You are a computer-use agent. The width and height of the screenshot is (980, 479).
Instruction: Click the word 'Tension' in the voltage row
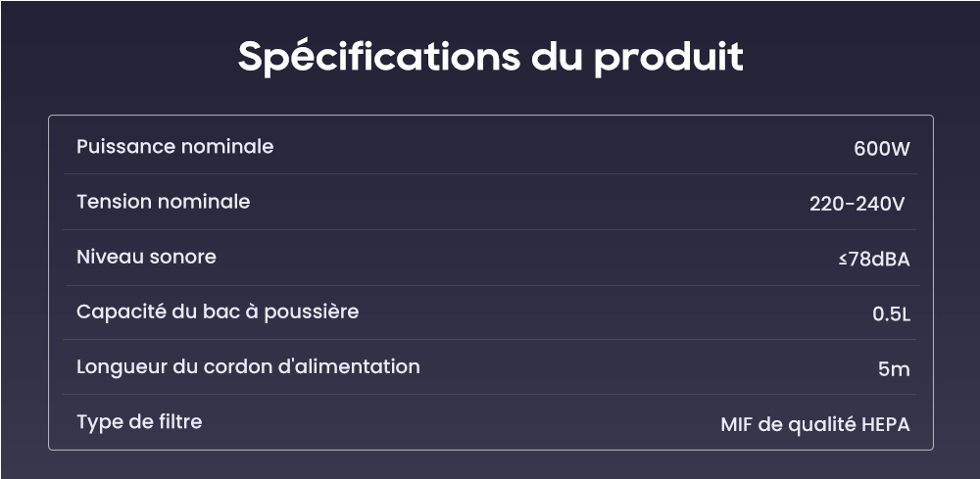[x=115, y=202]
